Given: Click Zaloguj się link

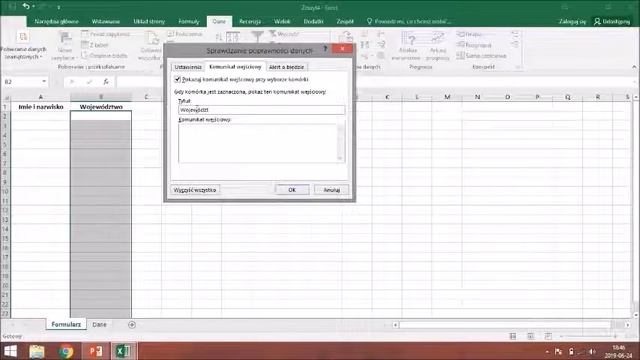Looking at the screenshot, I should [x=572, y=21].
